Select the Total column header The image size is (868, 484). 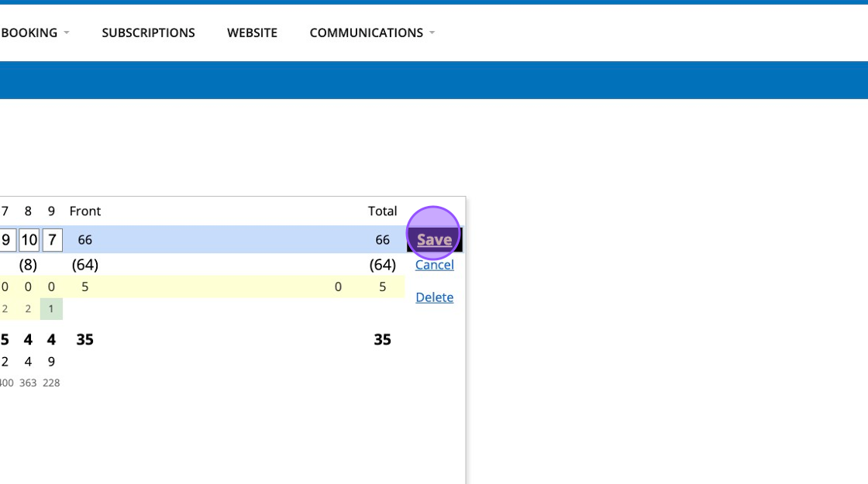(x=383, y=211)
